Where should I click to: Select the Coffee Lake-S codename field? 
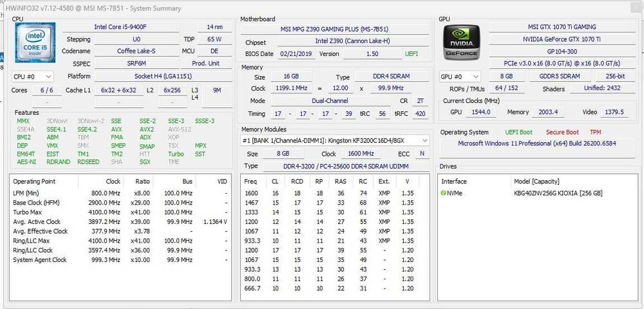point(137,51)
